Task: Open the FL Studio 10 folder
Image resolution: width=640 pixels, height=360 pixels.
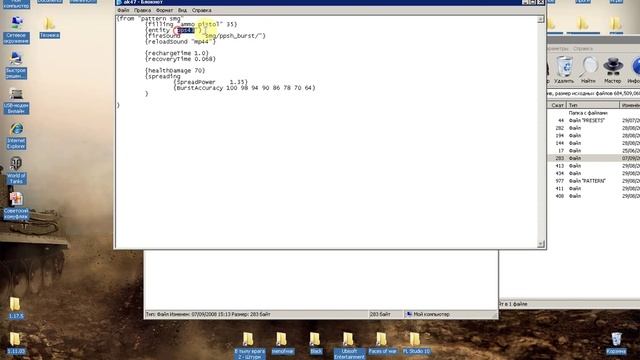Action: [x=416, y=343]
